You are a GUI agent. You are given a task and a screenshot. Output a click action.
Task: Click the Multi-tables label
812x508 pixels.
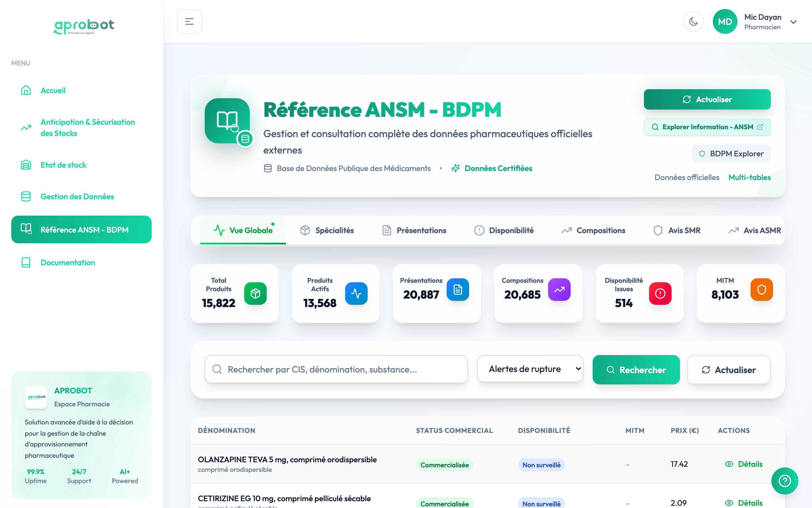(749, 178)
